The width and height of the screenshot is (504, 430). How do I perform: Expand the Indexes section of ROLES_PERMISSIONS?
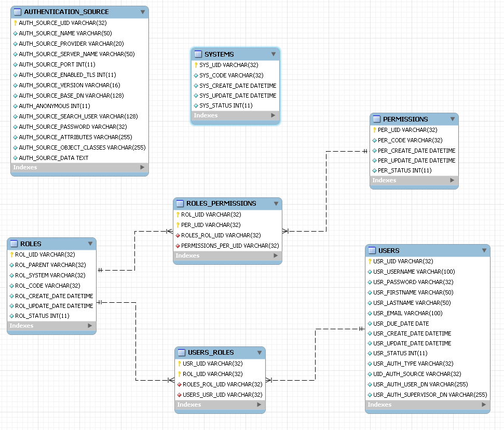[x=276, y=256]
